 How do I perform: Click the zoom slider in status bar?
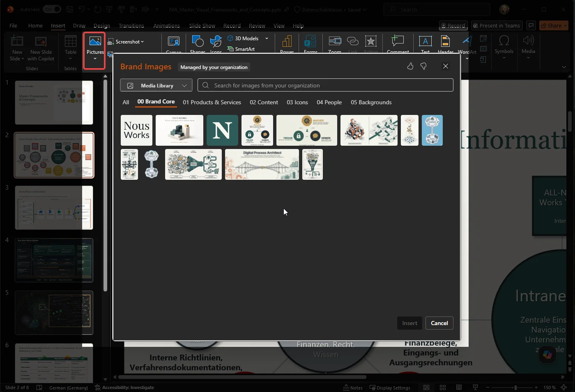click(512, 387)
